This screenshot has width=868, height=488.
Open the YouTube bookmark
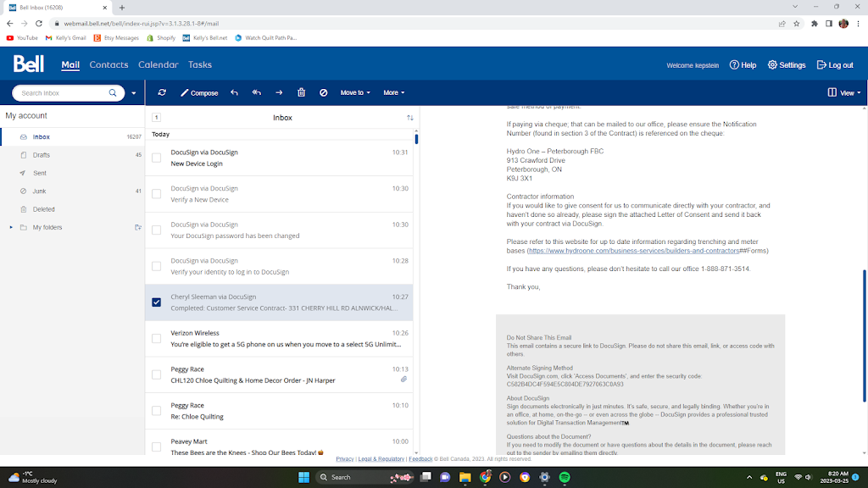[22, 38]
